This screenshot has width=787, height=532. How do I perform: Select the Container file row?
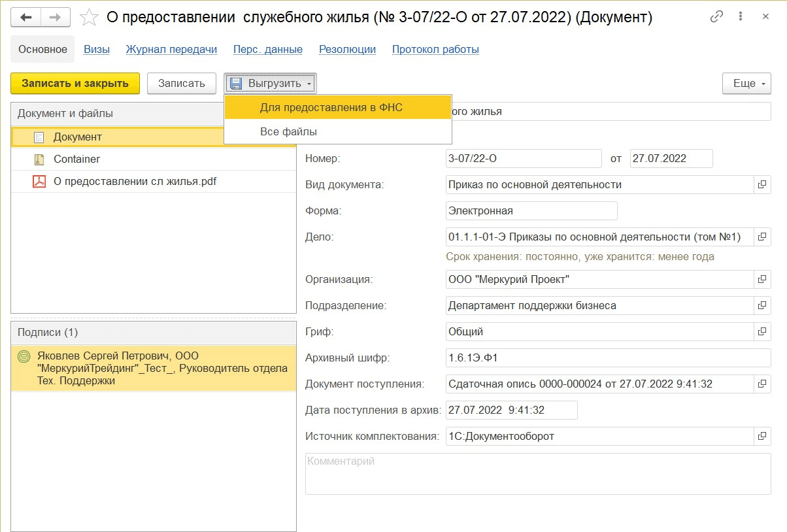(154, 159)
